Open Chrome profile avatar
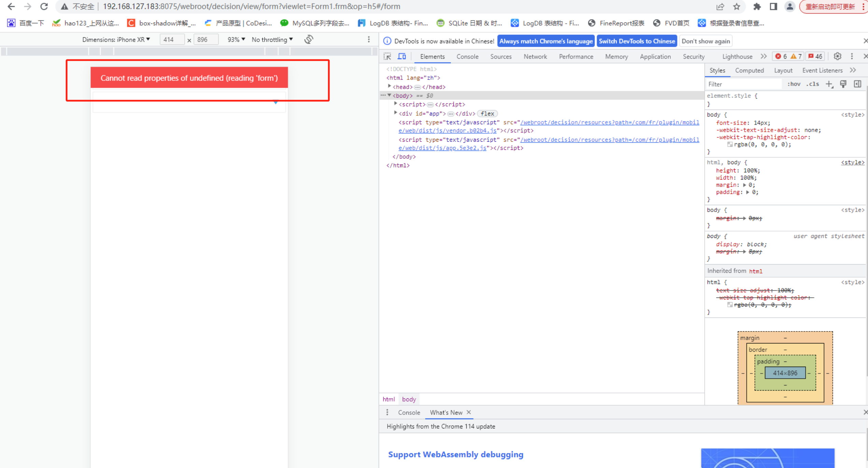This screenshot has height=468, width=868. tap(790, 6)
